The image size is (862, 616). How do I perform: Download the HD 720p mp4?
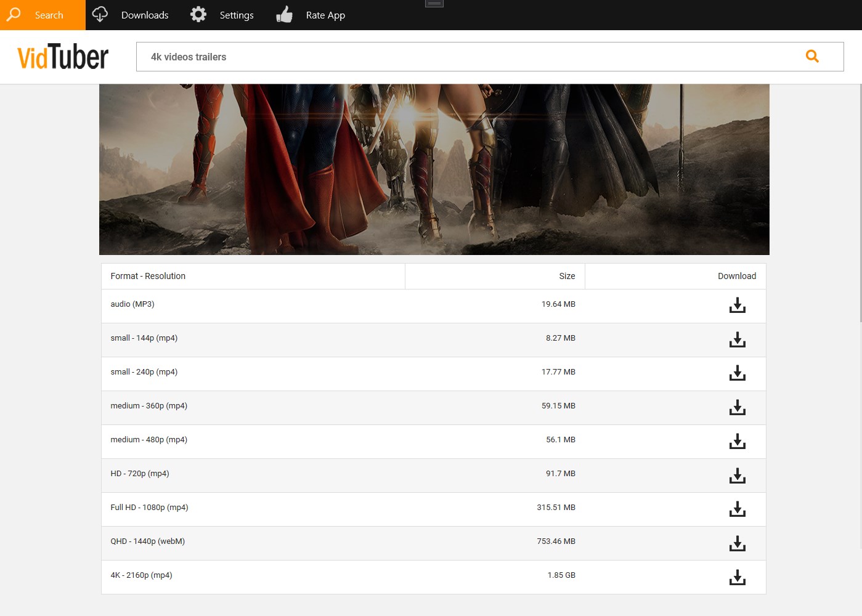click(x=737, y=476)
